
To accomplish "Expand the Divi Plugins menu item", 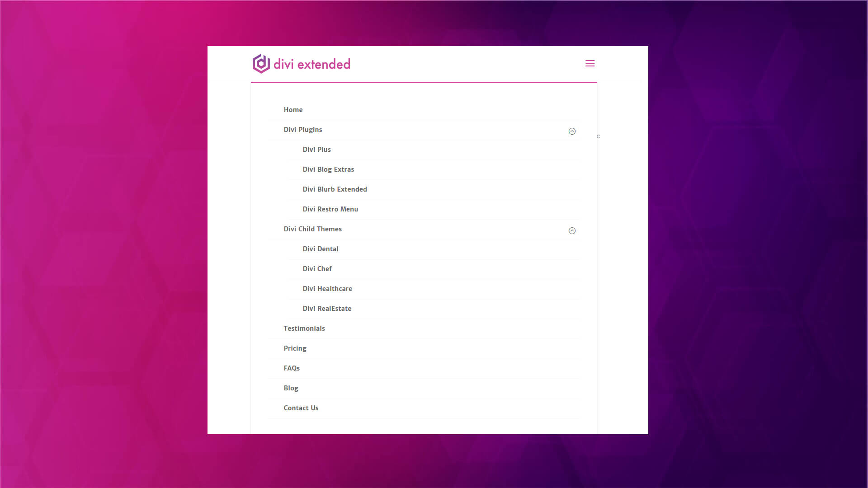I will click(302, 130).
